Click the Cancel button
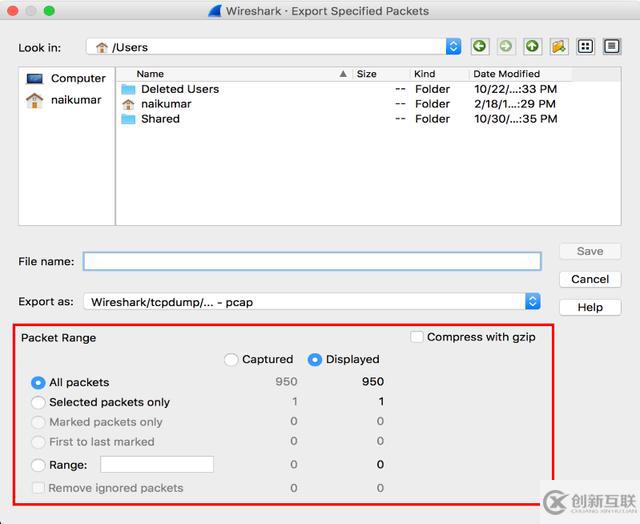The width and height of the screenshot is (640, 524). (x=590, y=280)
